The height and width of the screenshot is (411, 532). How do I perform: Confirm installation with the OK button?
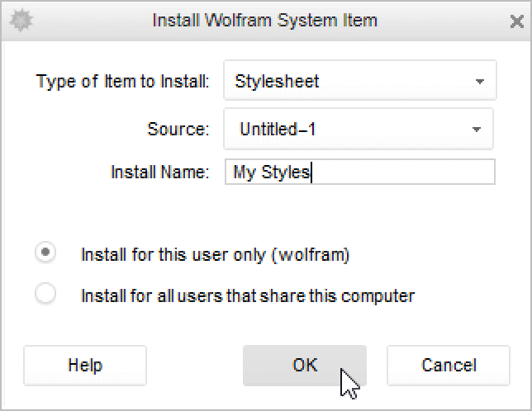pyautogui.click(x=304, y=365)
